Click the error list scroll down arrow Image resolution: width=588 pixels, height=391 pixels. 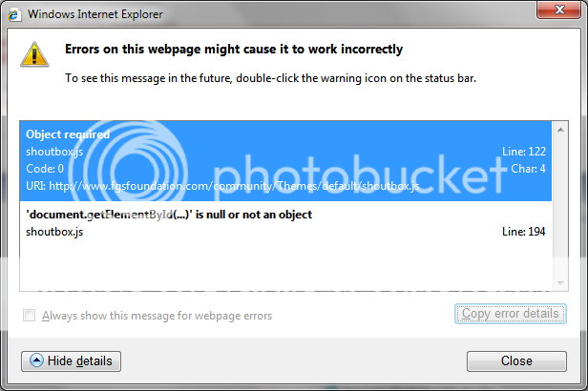tap(560, 283)
